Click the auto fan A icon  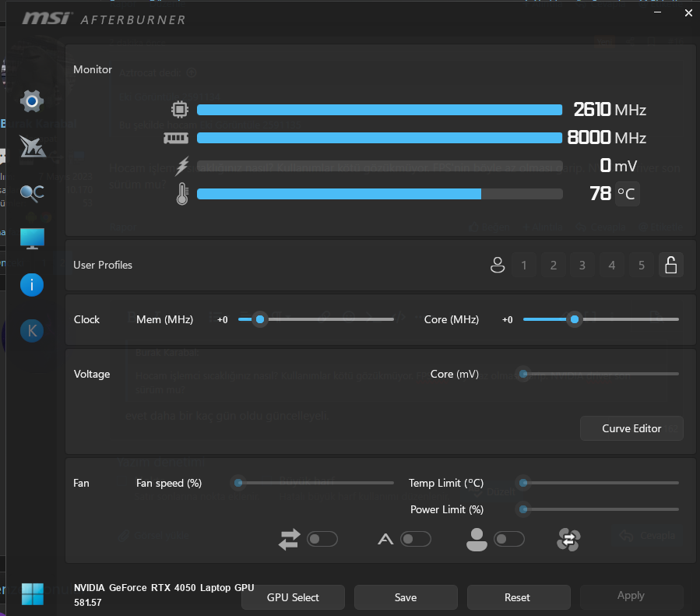tap(385, 539)
